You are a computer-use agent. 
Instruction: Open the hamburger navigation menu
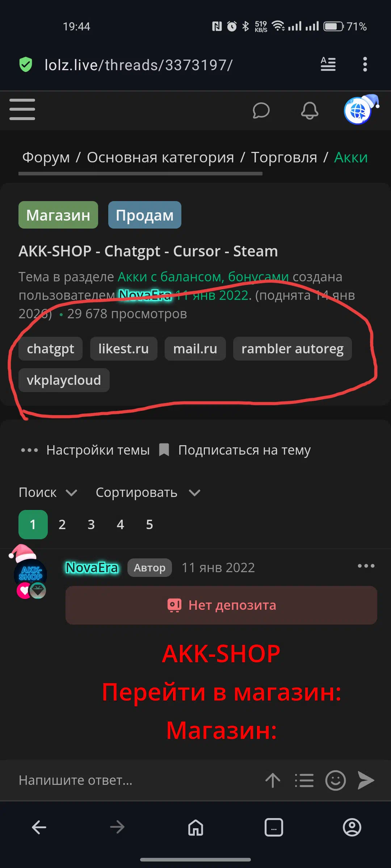click(x=22, y=109)
